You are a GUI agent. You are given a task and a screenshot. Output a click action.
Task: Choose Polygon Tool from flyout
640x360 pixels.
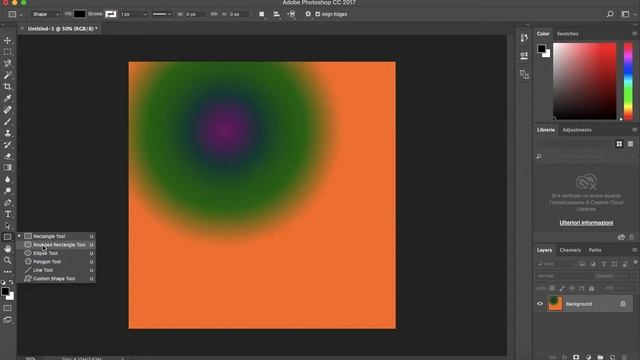point(56,262)
